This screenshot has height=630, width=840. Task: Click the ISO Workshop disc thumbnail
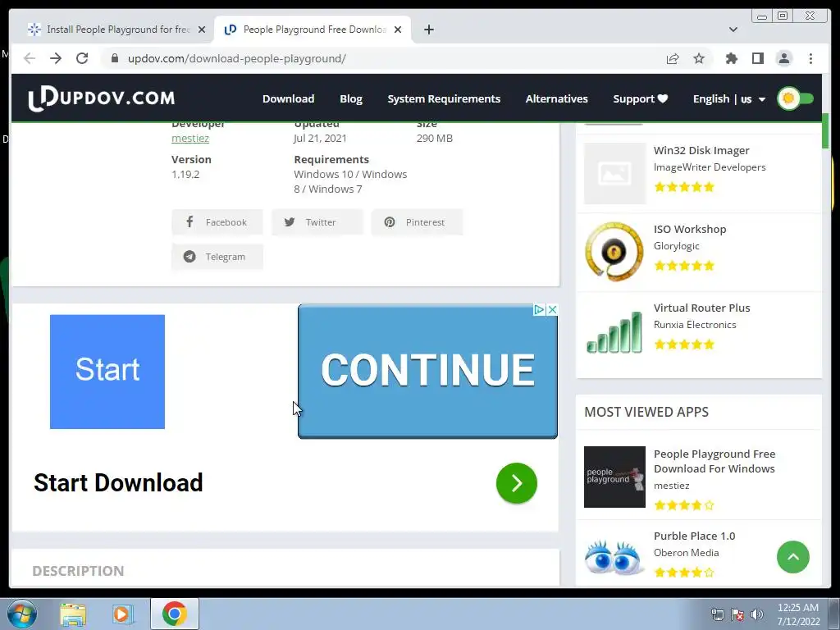click(614, 252)
